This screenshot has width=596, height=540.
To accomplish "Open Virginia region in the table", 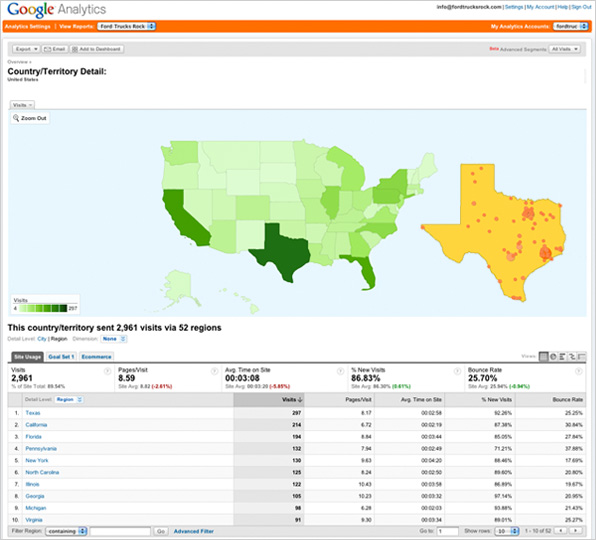I will [34, 519].
